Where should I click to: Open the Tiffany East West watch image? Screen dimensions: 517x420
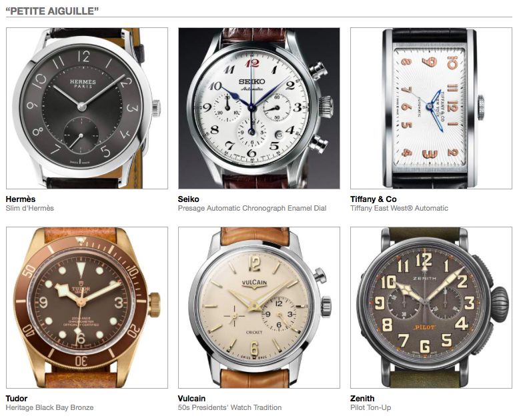click(x=431, y=109)
